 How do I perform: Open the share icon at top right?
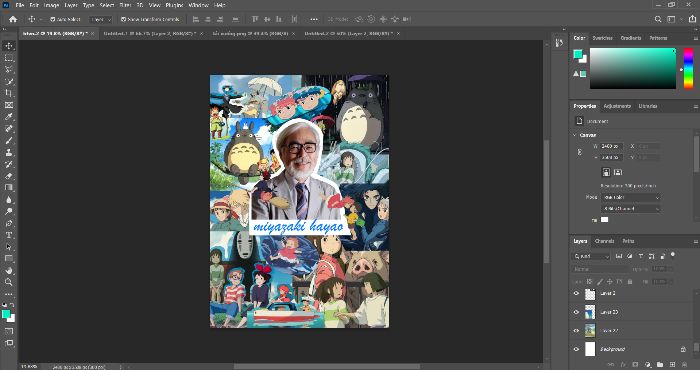tap(693, 19)
